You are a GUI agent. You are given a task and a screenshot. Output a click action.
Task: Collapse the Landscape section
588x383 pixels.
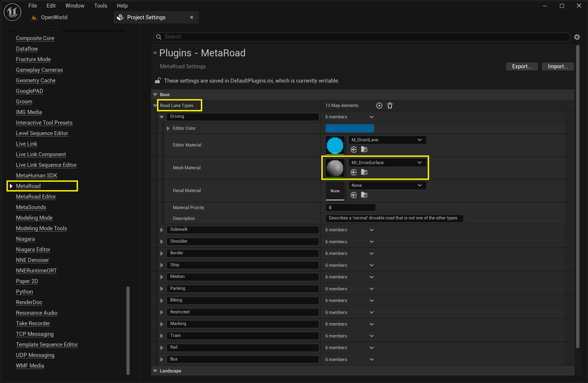(155, 371)
